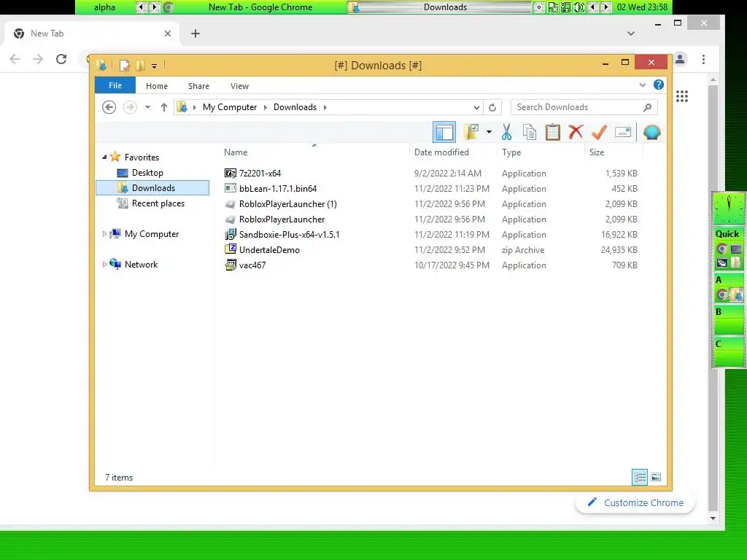Open the Google apps grid in Chrome

coord(682,96)
